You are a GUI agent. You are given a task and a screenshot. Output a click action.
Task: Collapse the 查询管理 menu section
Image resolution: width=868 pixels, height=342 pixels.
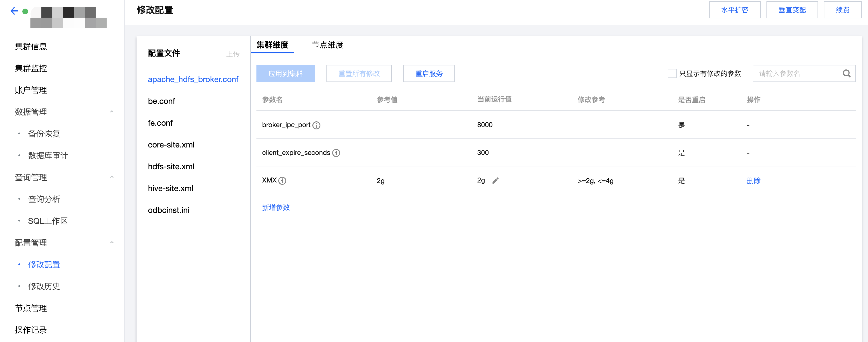(112, 177)
